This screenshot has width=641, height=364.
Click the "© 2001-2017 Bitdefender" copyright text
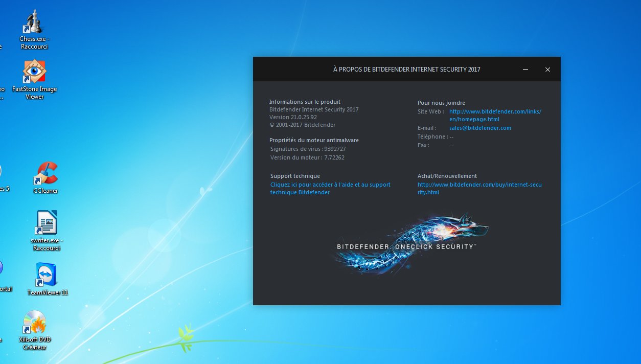tap(302, 125)
